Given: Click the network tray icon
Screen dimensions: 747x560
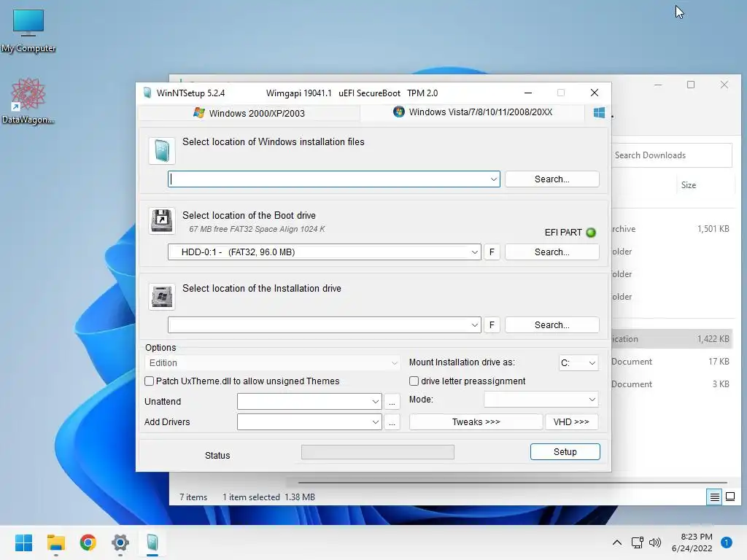Looking at the screenshot, I should (x=637, y=542).
